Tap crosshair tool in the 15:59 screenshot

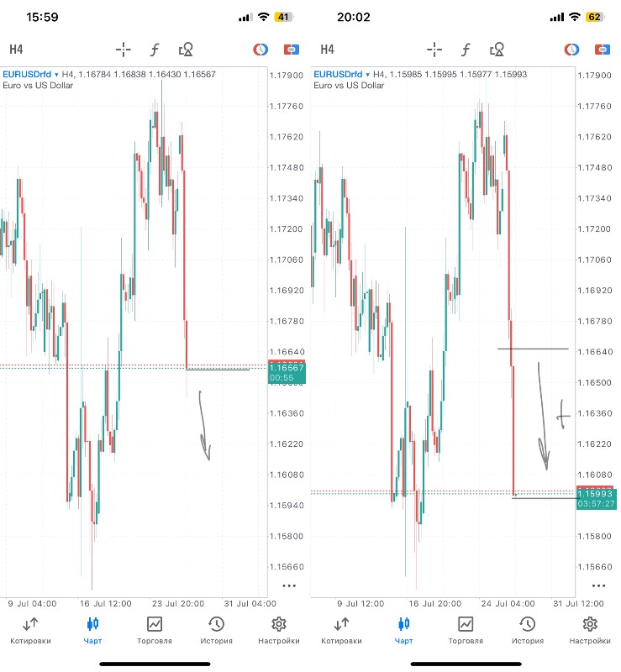click(x=124, y=50)
